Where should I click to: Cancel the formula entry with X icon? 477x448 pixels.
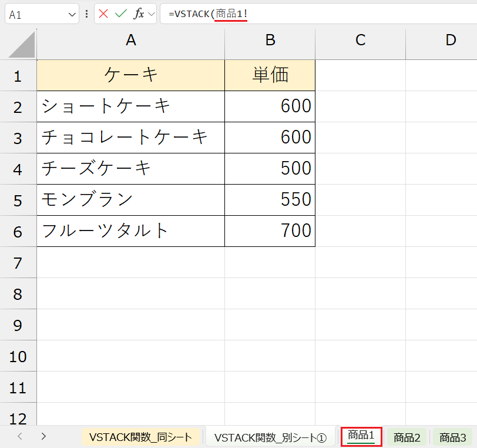(104, 14)
